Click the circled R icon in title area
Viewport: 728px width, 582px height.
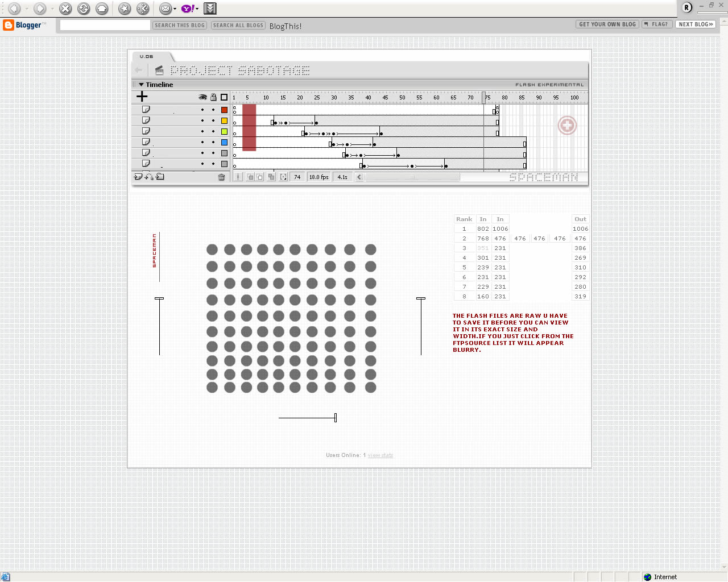(687, 7)
